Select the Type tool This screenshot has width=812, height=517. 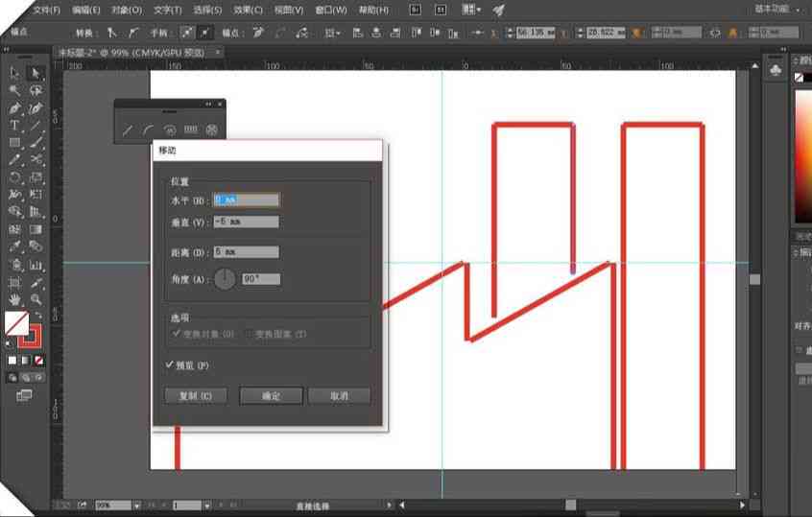tap(14, 126)
